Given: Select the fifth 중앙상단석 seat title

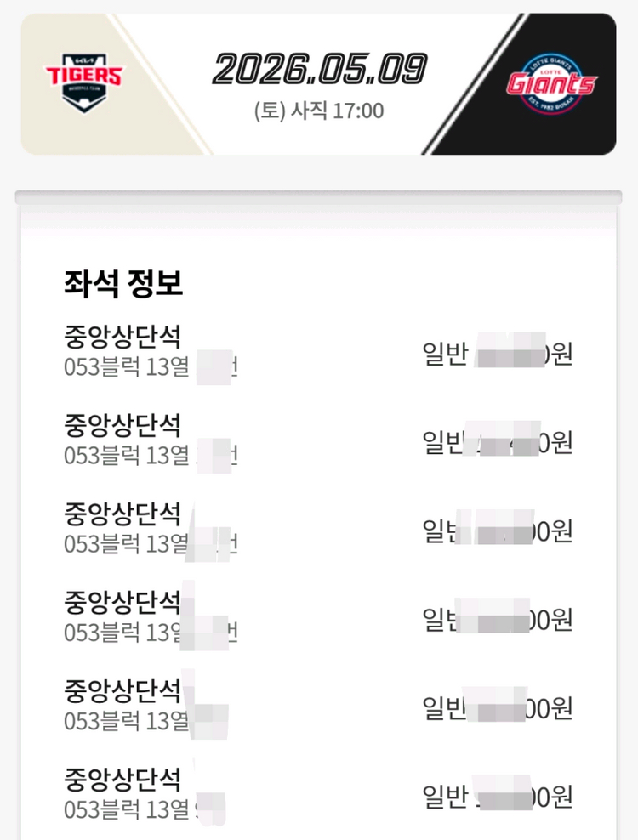Looking at the screenshot, I should 122,691.
